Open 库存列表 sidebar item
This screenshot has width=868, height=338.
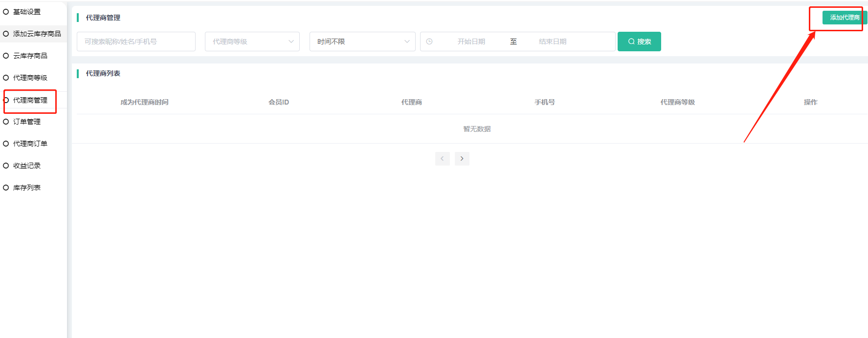coord(27,188)
